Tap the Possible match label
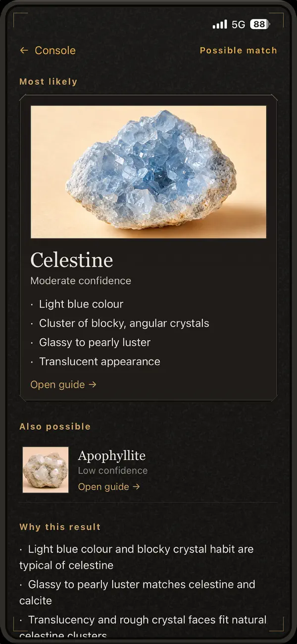The image size is (297, 644). [238, 51]
